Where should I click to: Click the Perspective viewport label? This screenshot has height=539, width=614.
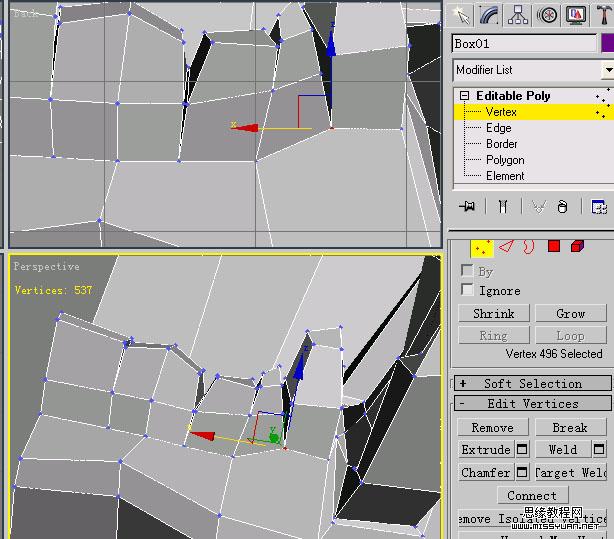(x=47, y=266)
